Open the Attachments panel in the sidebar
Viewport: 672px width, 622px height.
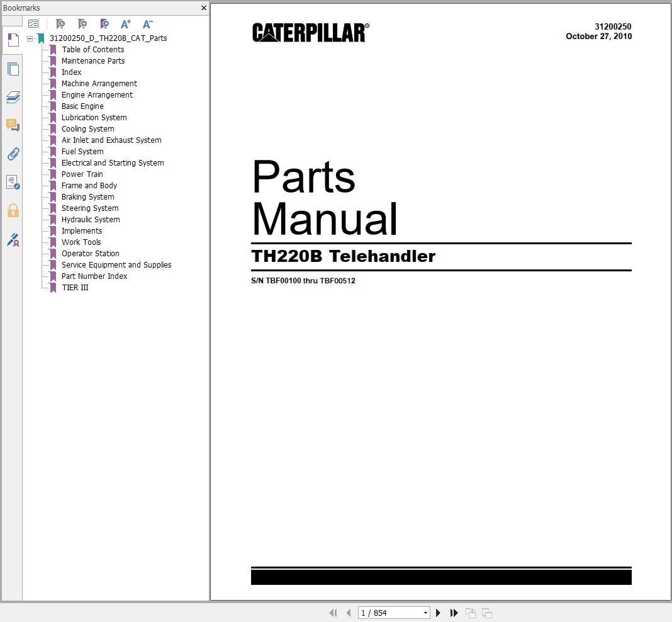click(x=13, y=154)
